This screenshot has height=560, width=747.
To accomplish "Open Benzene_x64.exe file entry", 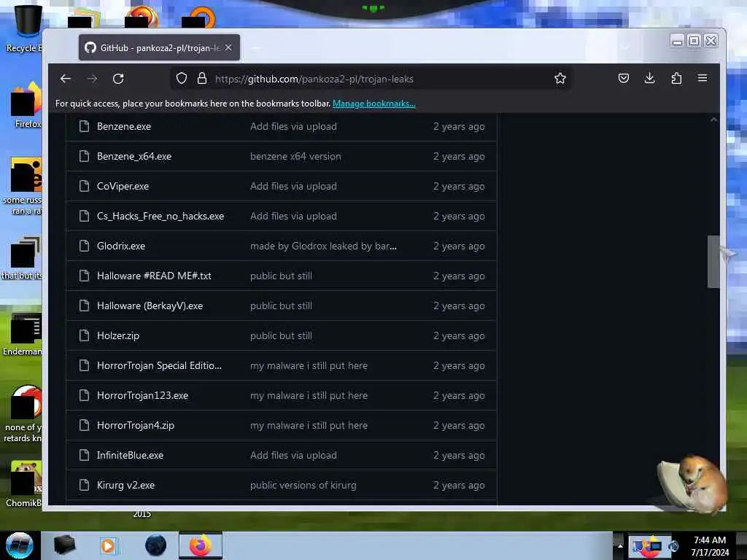I will point(134,157).
